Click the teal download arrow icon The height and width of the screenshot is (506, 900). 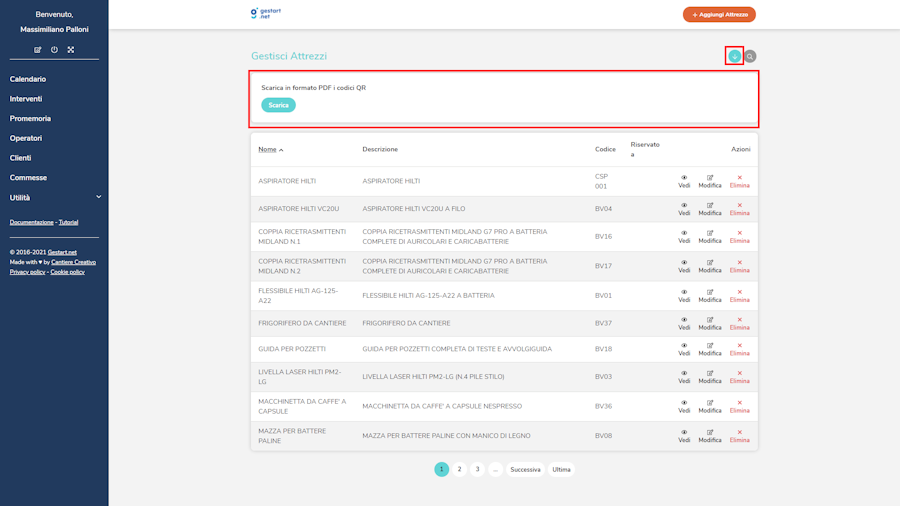tap(735, 56)
